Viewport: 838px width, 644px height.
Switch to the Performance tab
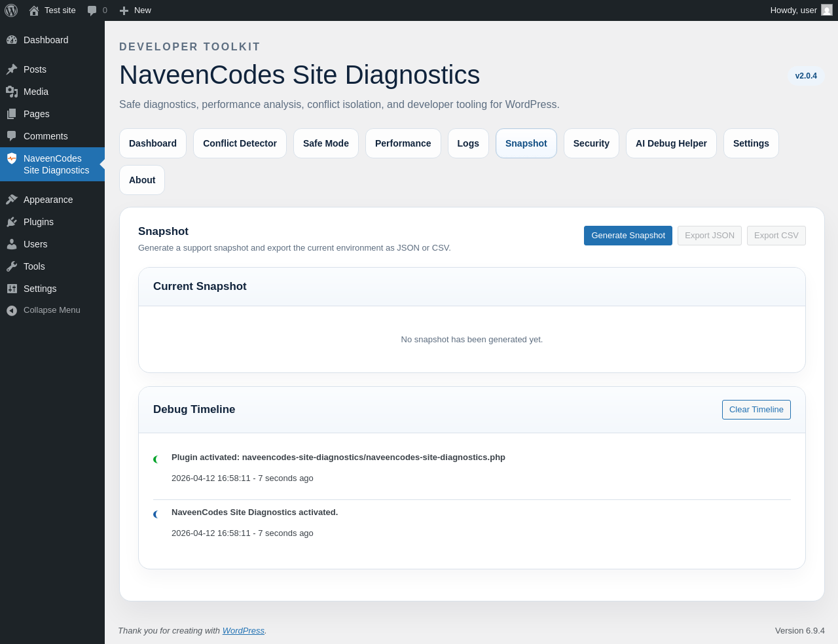coord(403,143)
